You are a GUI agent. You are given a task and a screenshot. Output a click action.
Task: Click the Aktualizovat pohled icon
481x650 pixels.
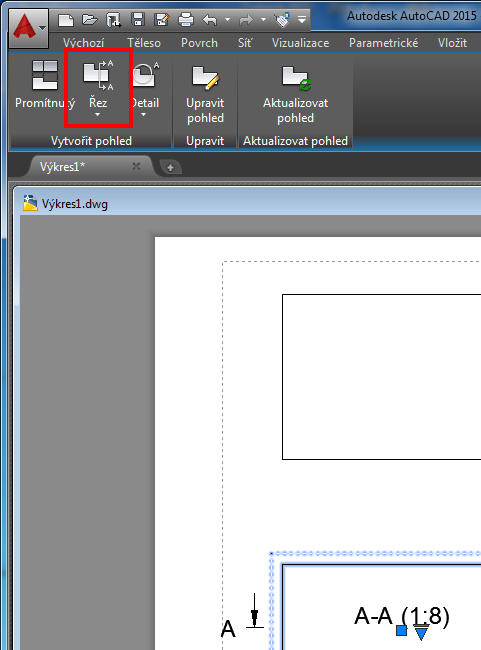tap(296, 78)
